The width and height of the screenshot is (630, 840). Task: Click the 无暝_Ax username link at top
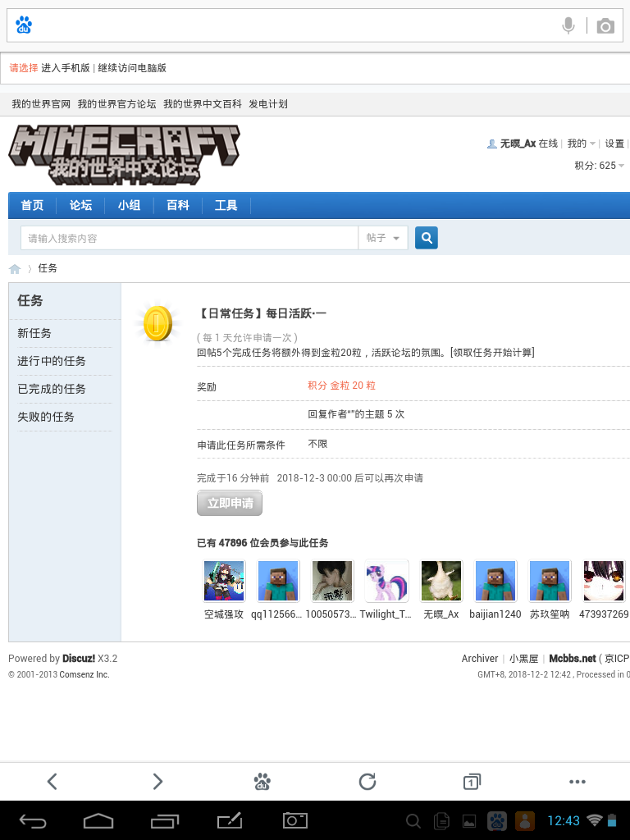[x=518, y=144]
